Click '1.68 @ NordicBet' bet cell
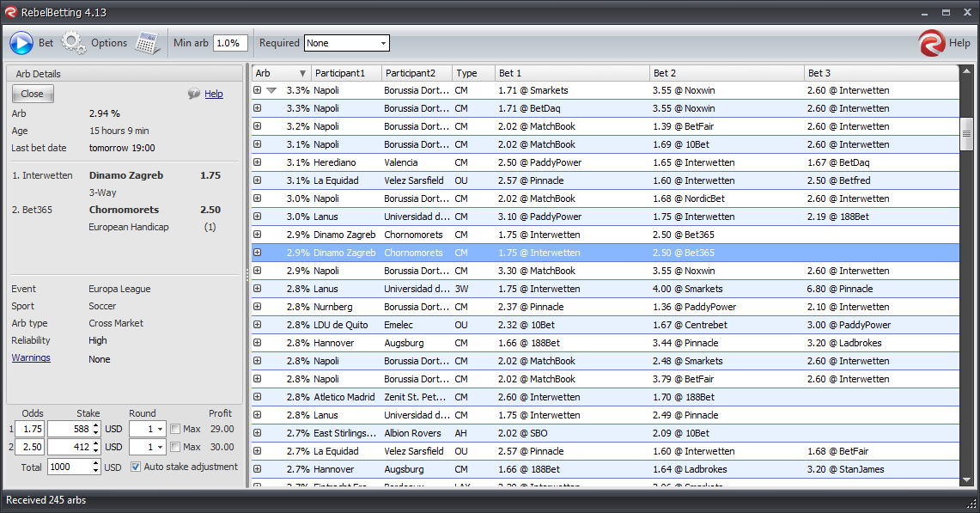Screen dimensions: 980x513 (x=689, y=198)
